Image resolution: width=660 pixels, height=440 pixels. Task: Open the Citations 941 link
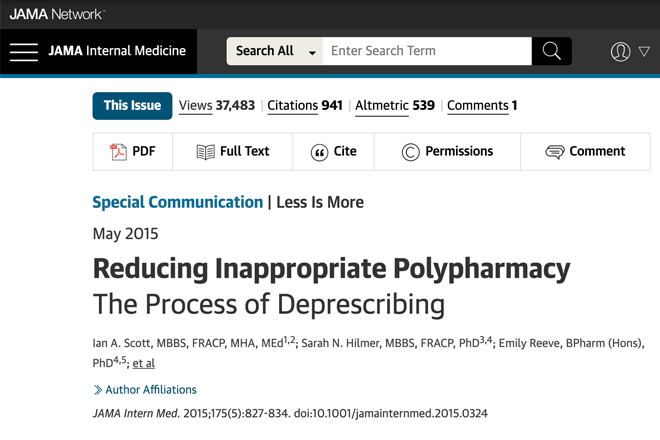point(305,106)
